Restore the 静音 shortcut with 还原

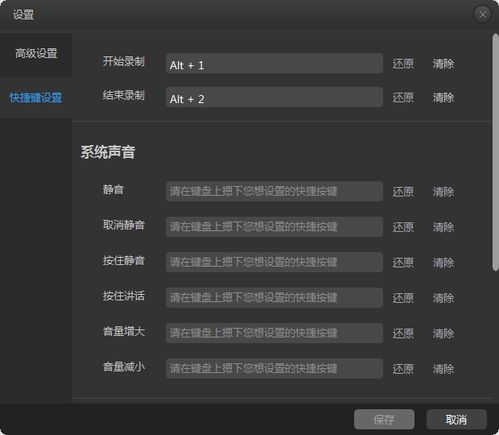click(x=403, y=192)
